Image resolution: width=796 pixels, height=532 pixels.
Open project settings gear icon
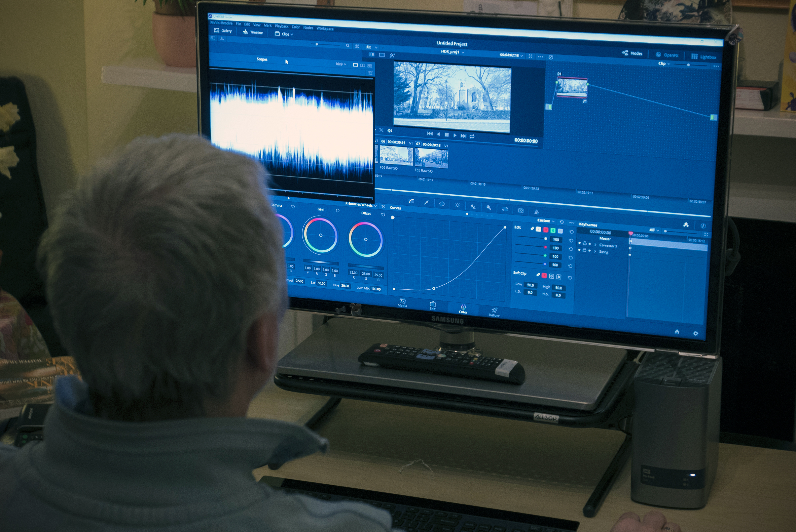pos(695,333)
